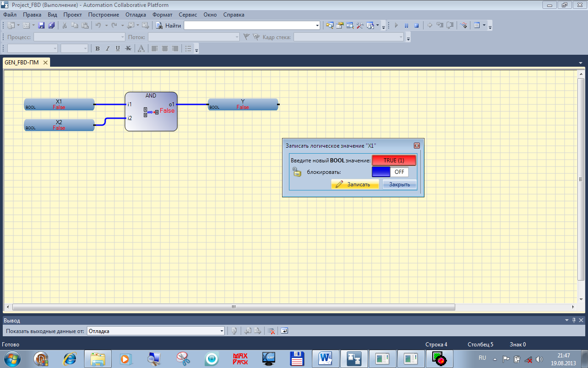Click the Undo arrow icon
The image size is (588, 368).
[x=98, y=25]
